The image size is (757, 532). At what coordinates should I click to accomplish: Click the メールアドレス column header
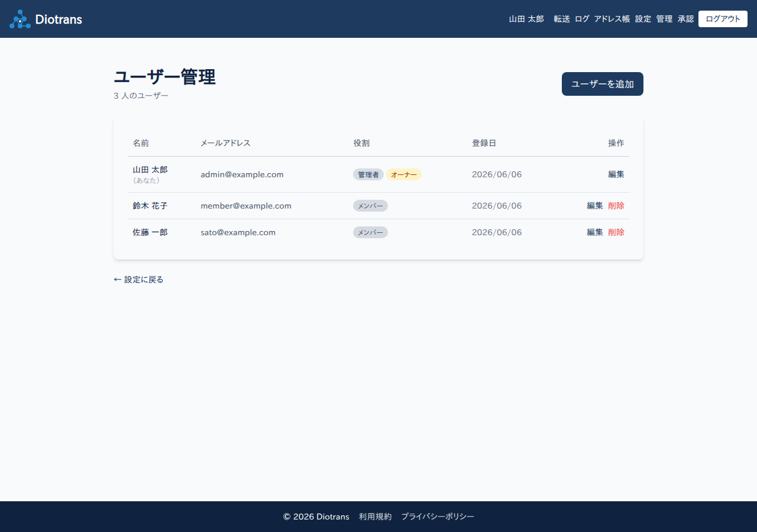coord(225,143)
